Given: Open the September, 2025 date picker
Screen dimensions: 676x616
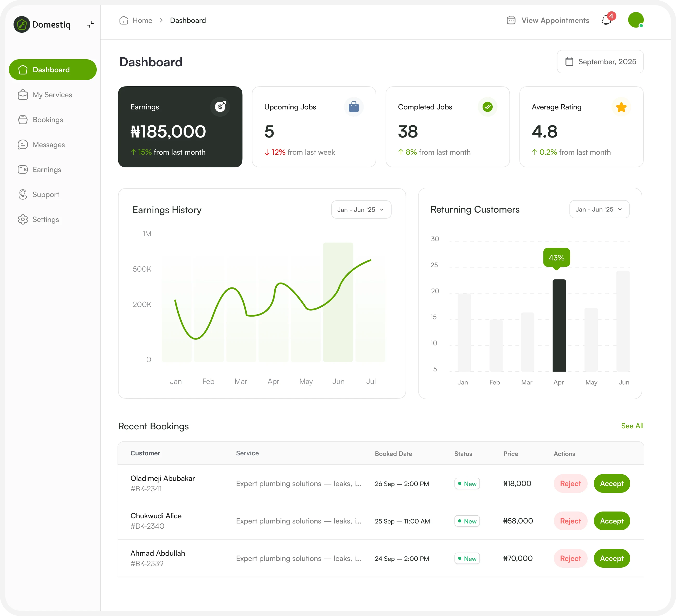Looking at the screenshot, I should pyautogui.click(x=600, y=62).
